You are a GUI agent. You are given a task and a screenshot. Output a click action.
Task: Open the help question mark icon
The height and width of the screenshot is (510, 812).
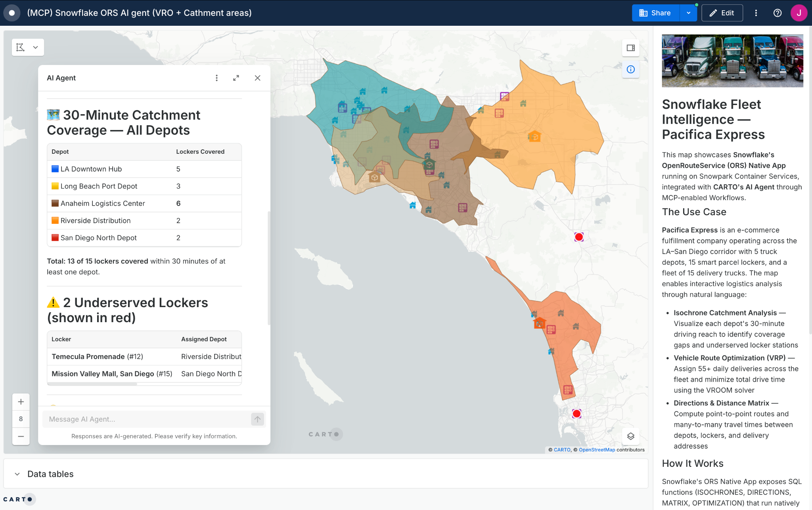pos(778,13)
